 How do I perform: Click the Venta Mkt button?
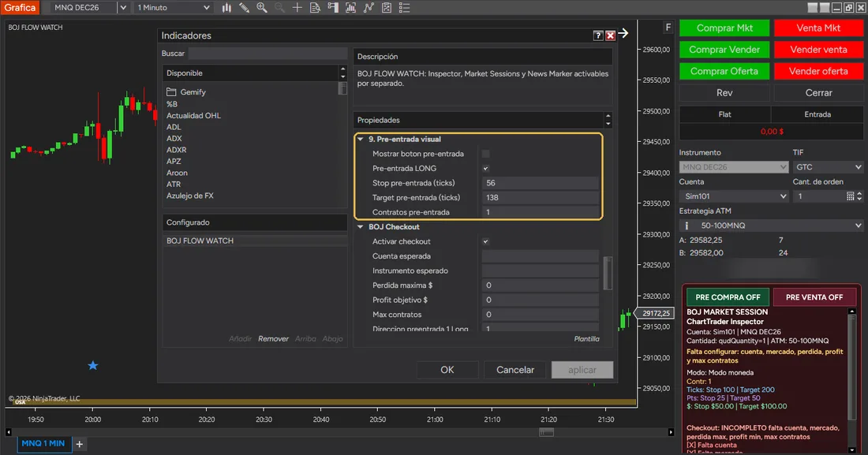coord(818,28)
